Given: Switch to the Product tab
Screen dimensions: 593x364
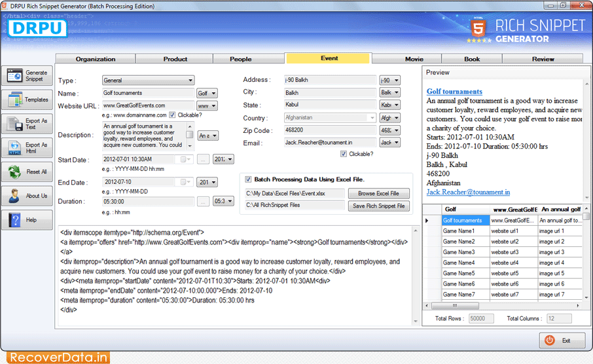Looking at the screenshot, I should click(x=175, y=59).
